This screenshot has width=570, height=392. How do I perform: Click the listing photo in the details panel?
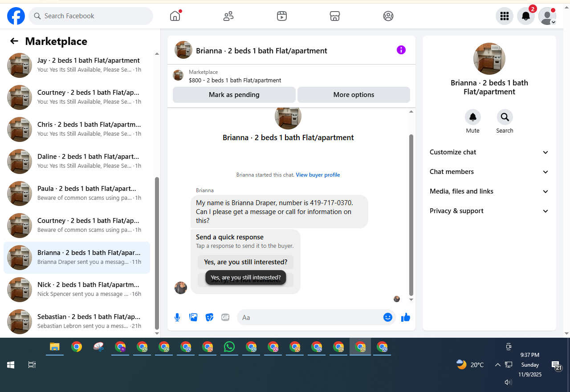click(x=489, y=59)
